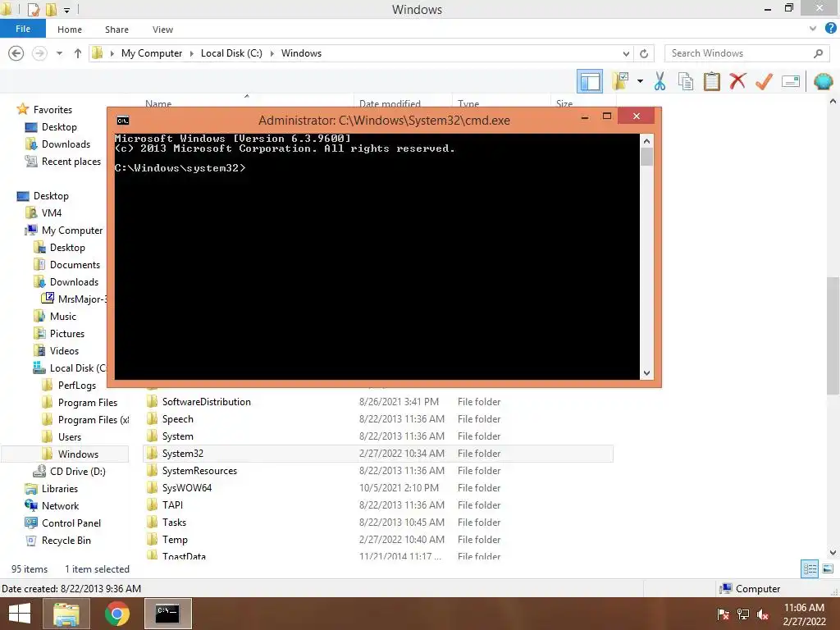This screenshot has height=630, width=840.
Task: Select the System32 folder row
Action: coord(378,453)
